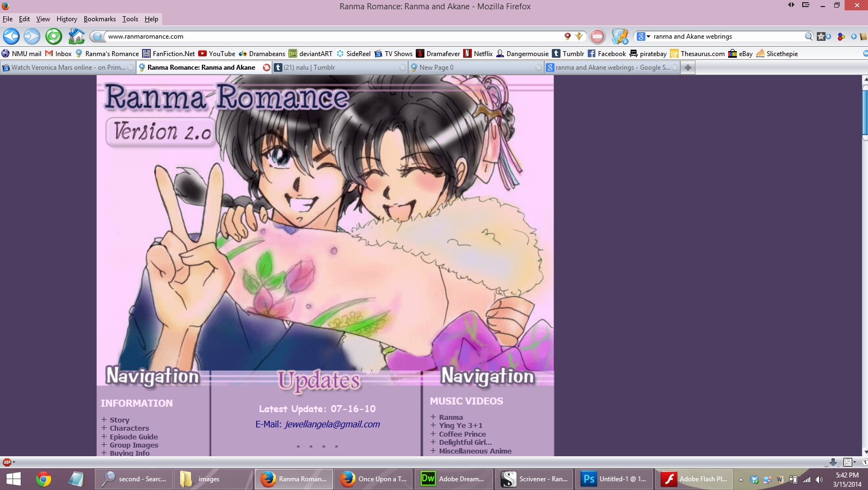Show hidden system tray icons arrow

740,480
